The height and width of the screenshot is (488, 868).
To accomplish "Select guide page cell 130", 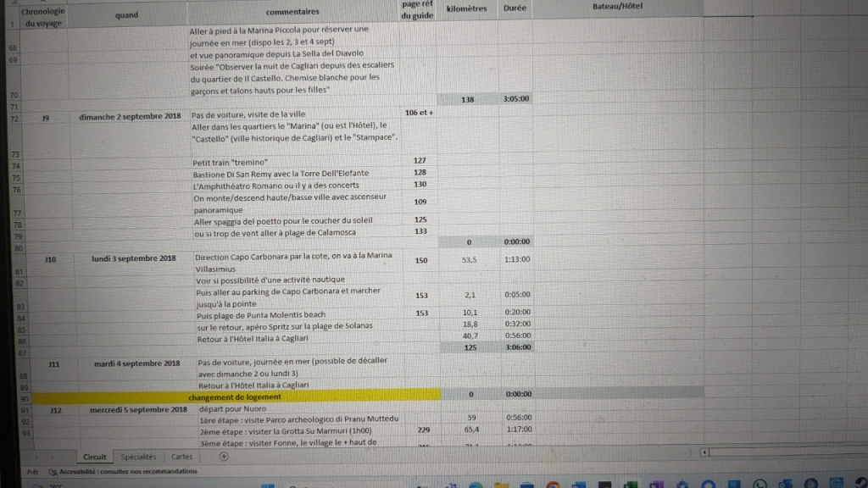I will (420, 184).
